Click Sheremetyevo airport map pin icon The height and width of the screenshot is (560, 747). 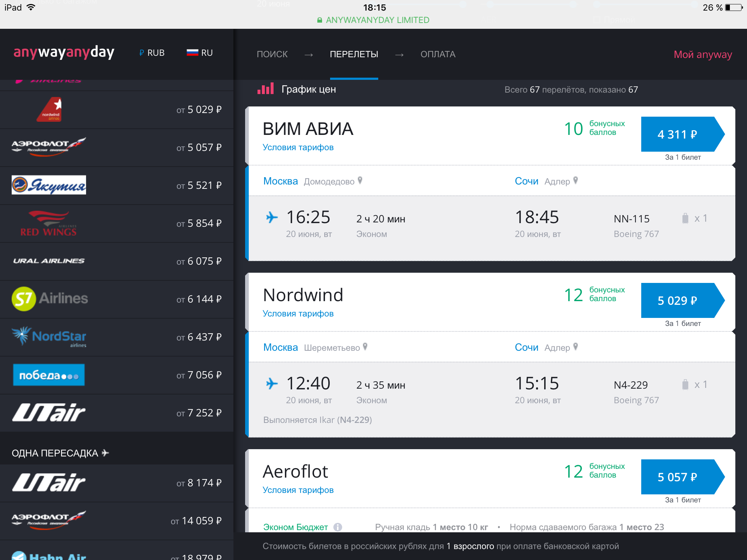tap(365, 347)
